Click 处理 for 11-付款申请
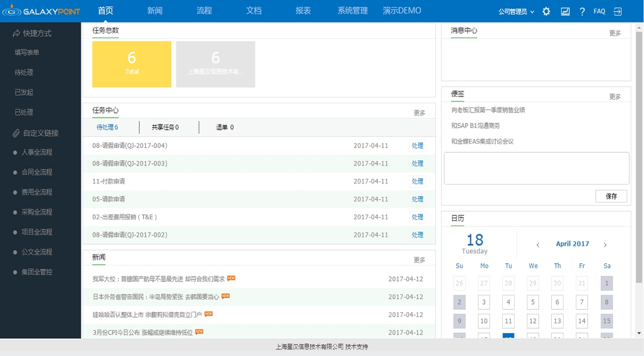644x356 pixels. pyautogui.click(x=417, y=181)
